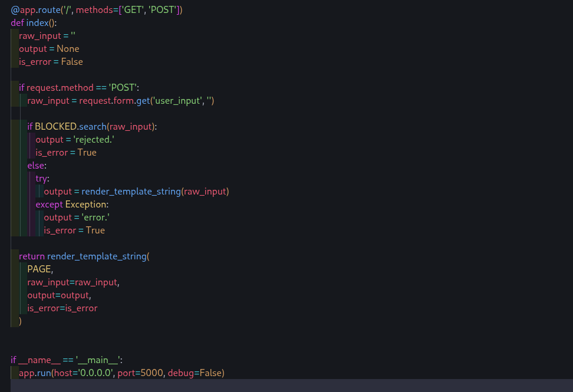Click the 'user_input' string literal

tap(176, 101)
